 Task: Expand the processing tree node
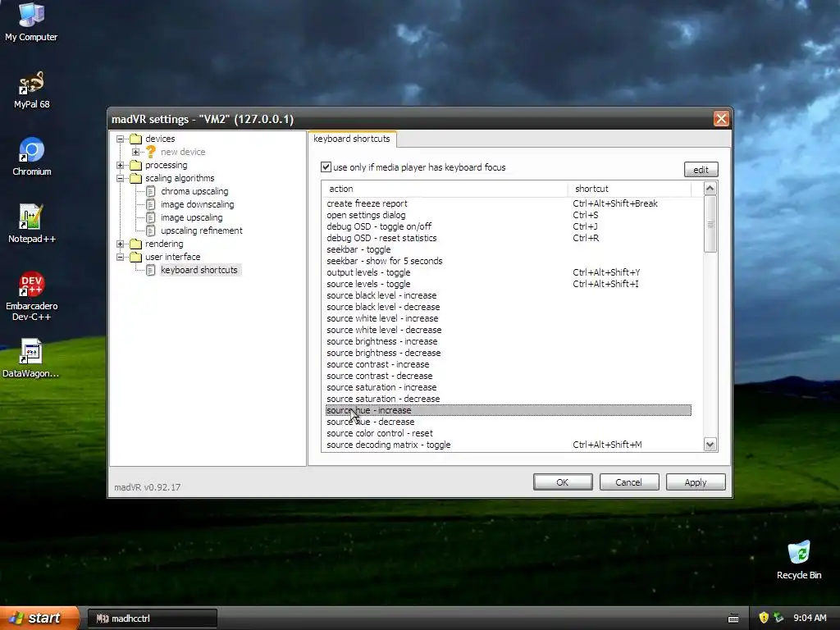click(120, 165)
